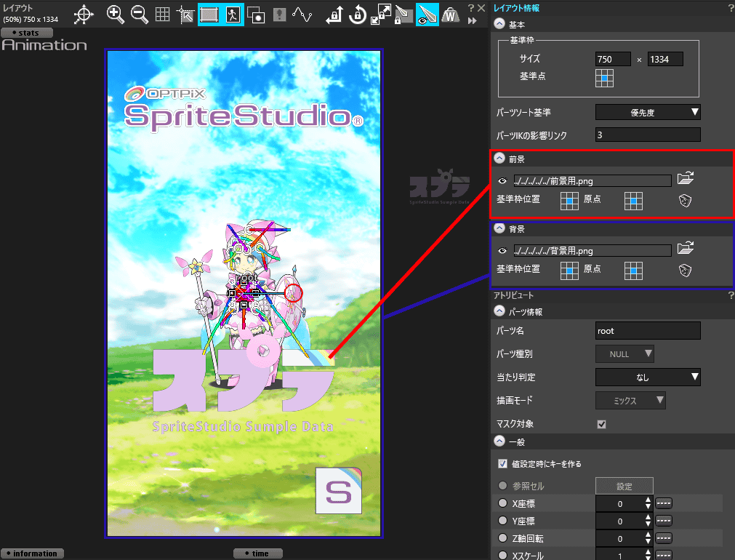Toggle the eye visibility arrow icon in toolbar

pos(427,15)
